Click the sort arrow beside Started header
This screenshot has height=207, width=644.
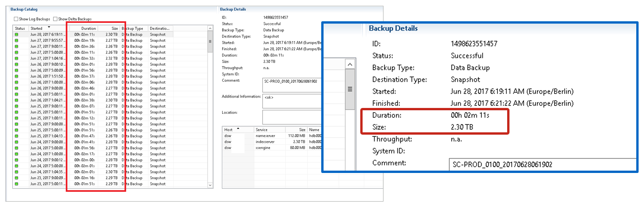click(x=49, y=27)
